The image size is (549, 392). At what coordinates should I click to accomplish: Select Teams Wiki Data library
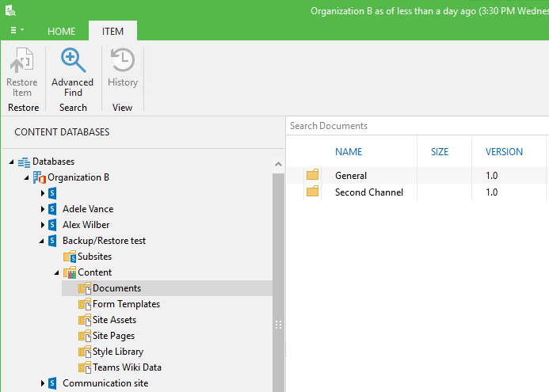[127, 367]
